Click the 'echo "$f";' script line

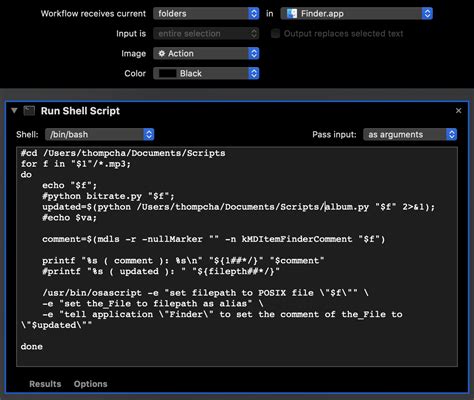click(x=69, y=185)
